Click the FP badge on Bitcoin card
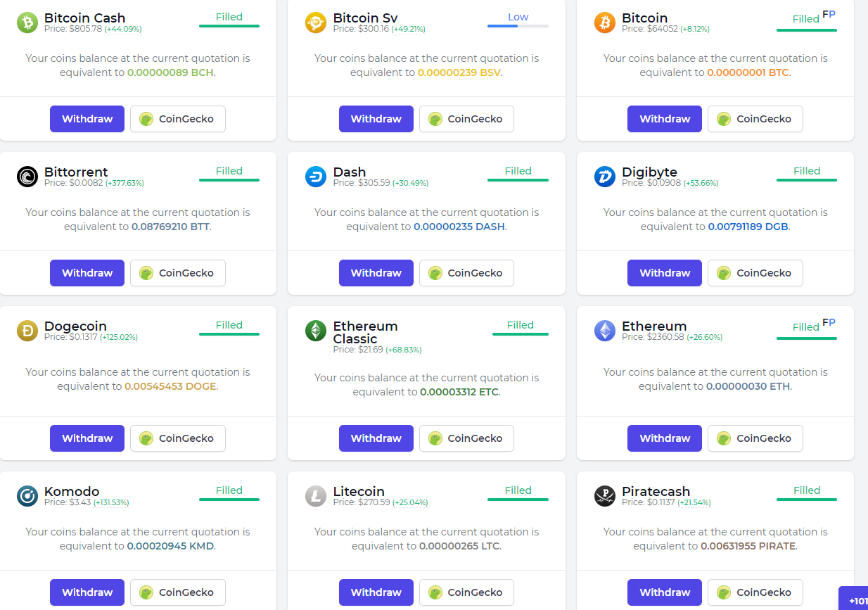This screenshot has height=610, width=868. click(x=829, y=14)
